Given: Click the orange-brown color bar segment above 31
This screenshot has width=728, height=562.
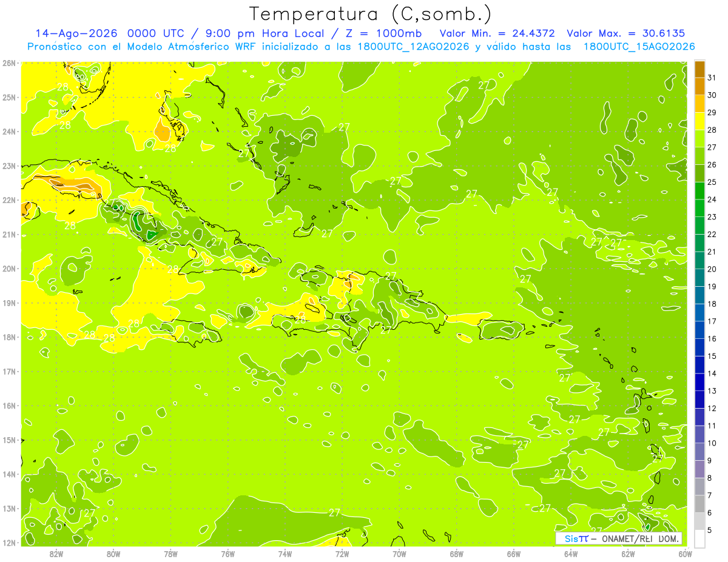Looking at the screenshot, I should click(699, 69).
